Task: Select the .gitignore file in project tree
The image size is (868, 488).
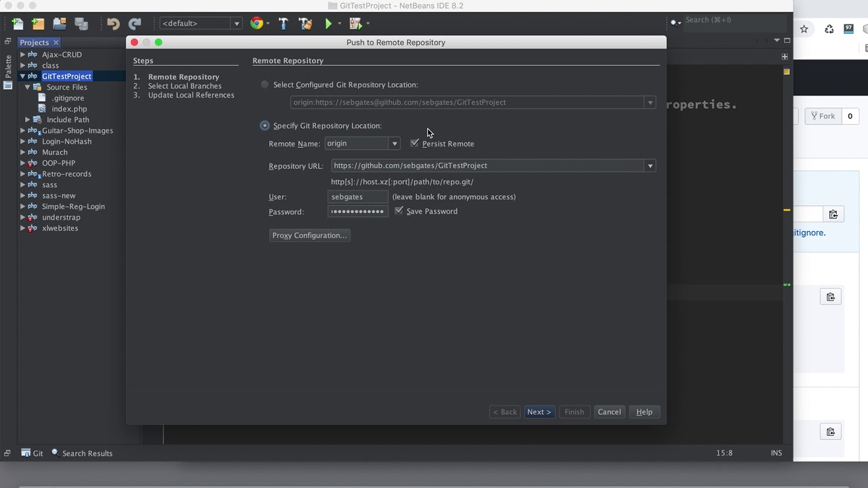Action: (68, 98)
